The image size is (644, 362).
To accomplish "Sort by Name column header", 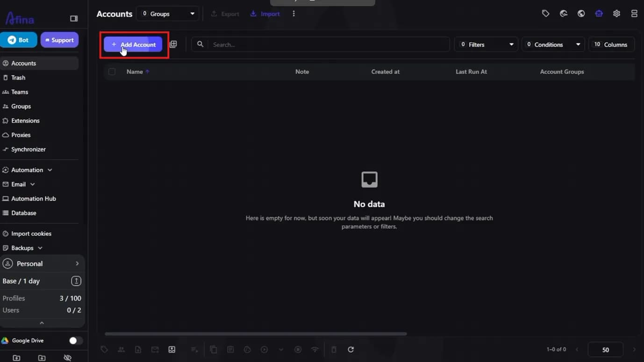I will tap(138, 71).
